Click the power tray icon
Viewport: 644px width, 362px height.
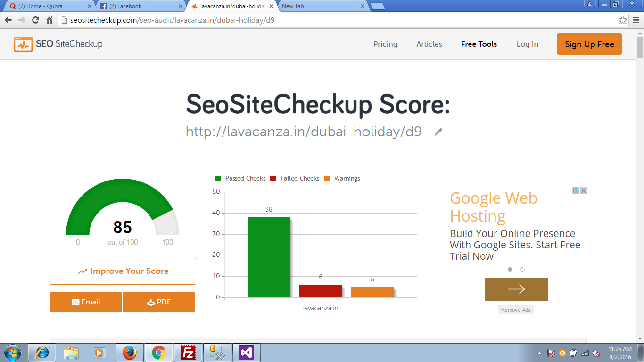(x=574, y=353)
